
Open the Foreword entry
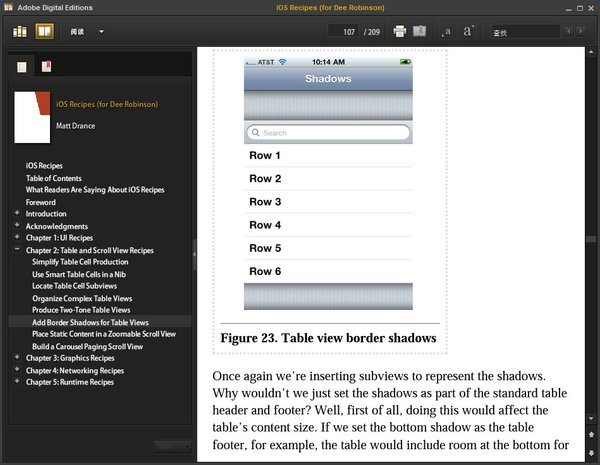coord(41,202)
